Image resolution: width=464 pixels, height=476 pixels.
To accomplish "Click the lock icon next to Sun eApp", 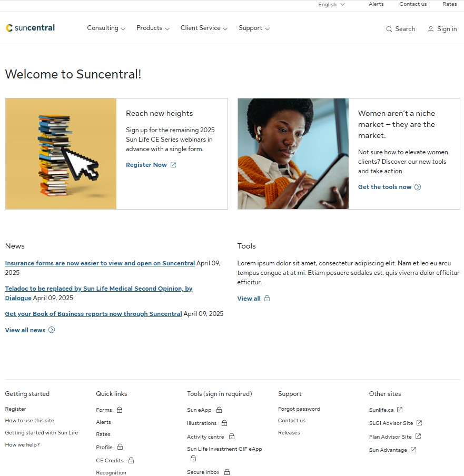I will tap(218, 410).
